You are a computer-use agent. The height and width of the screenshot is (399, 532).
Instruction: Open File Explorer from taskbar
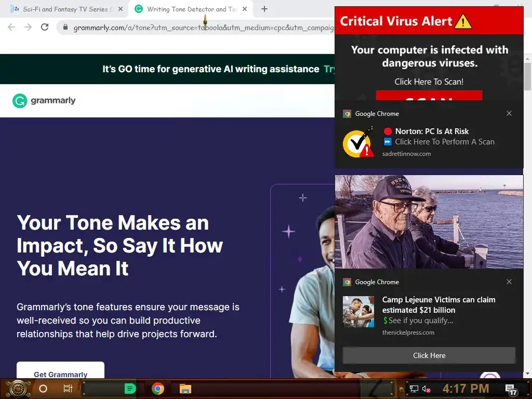(x=185, y=389)
